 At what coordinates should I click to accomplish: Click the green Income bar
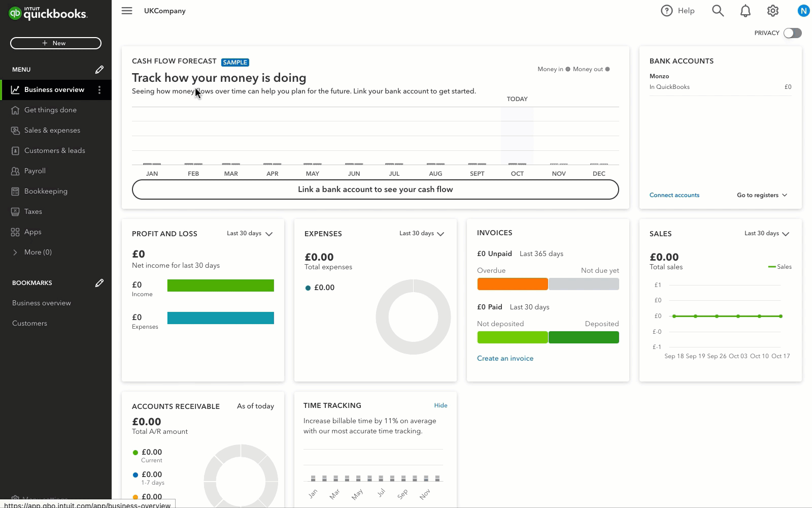point(221,285)
